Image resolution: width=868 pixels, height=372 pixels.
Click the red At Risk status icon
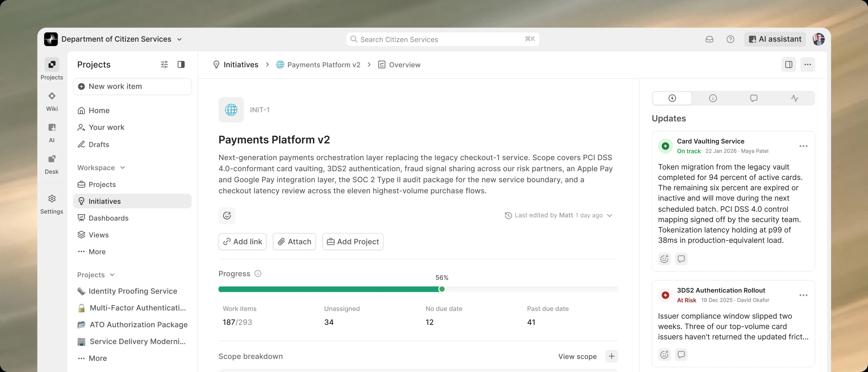coord(665,295)
